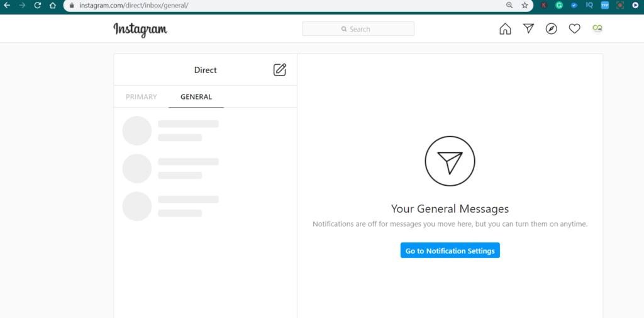Switch to the PRIMARY inbox tab
Image resolution: width=644 pixels, height=318 pixels.
(x=142, y=97)
